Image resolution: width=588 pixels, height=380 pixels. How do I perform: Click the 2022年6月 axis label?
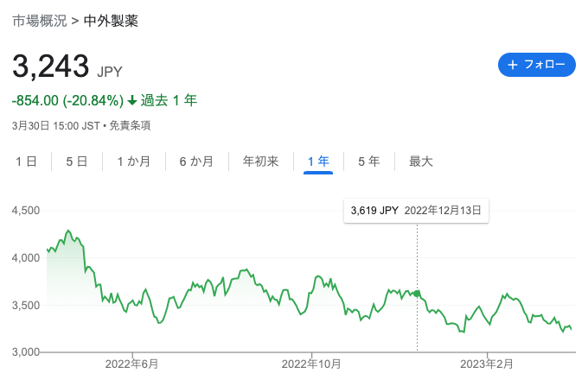[x=132, y=364]
